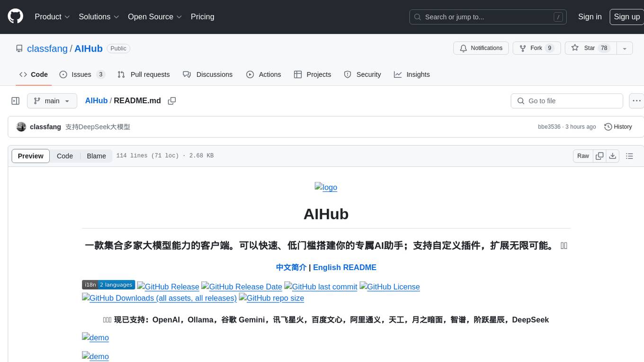644x362 pixels.
Task: Open the star lists dropdown arrow
Action: (625, 48)
